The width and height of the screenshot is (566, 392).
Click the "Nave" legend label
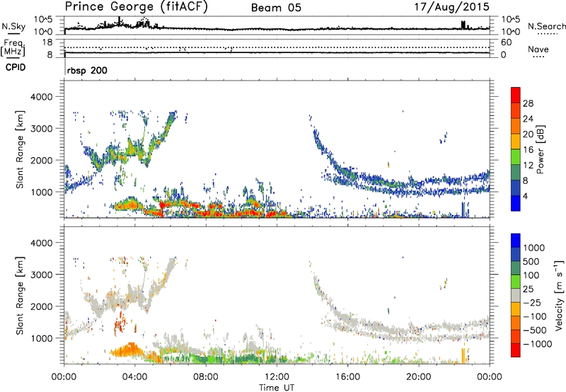538,49
